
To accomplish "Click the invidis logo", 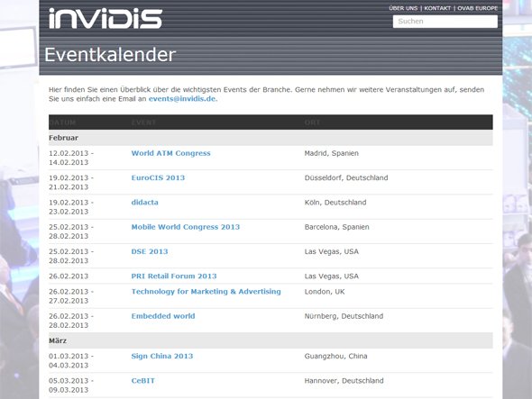I will [x=105, y=19].
